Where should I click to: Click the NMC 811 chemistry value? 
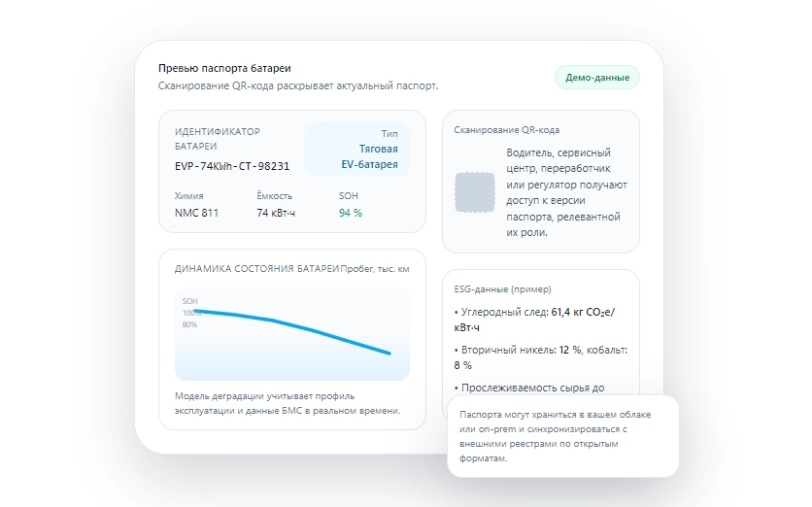[x=196, y=213]
